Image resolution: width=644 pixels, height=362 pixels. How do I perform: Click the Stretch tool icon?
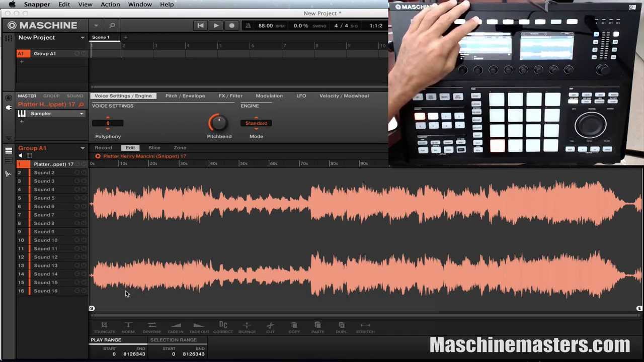(365, 325)
